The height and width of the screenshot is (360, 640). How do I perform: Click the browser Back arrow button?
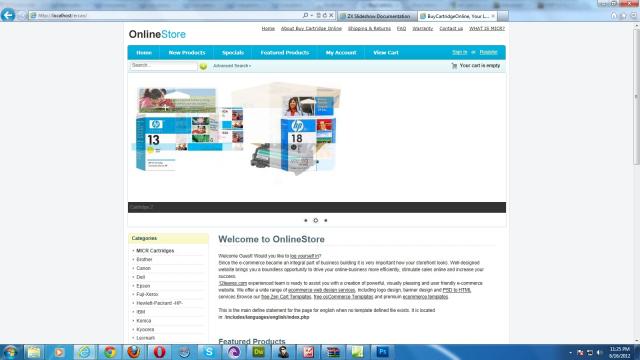(8, 15)
